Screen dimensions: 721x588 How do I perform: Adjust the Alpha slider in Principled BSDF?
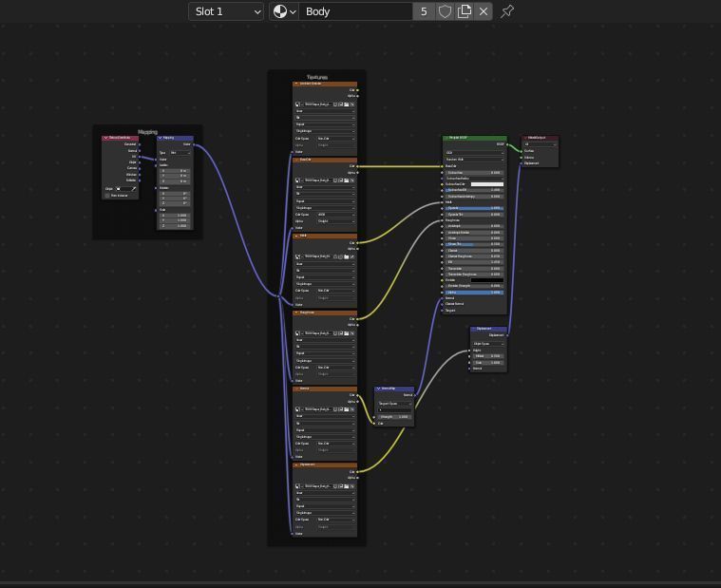(474, 293)
